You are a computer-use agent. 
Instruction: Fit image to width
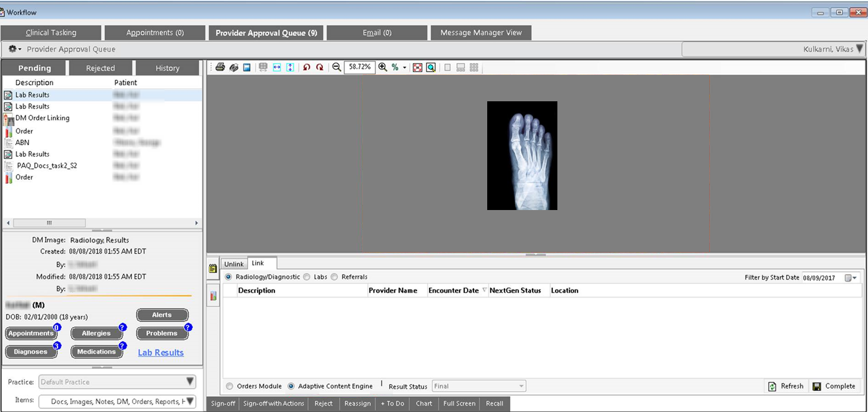277,67
